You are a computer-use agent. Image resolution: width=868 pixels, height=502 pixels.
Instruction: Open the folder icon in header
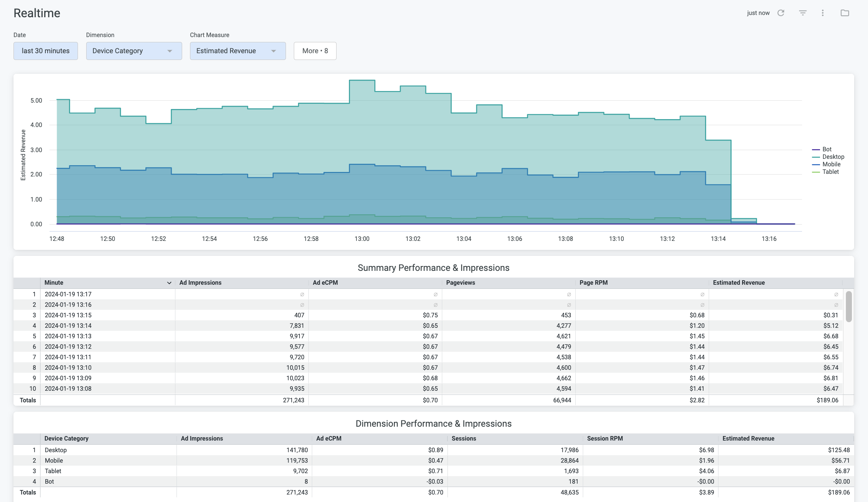point(845,13)
